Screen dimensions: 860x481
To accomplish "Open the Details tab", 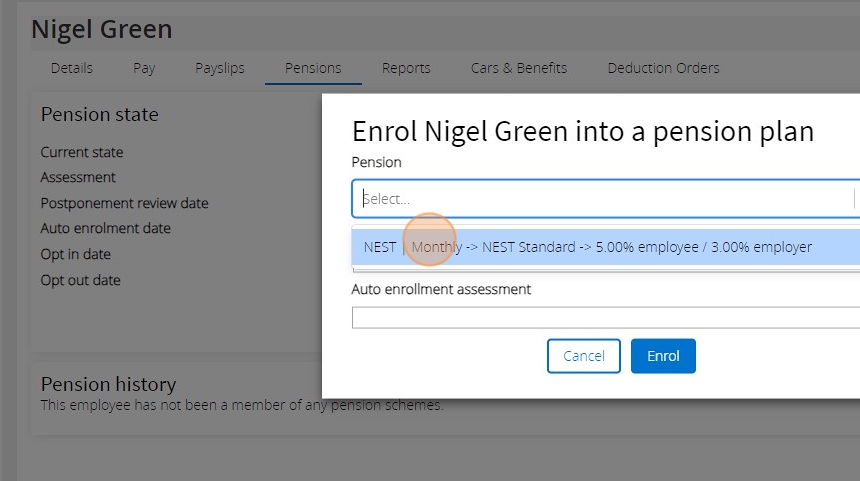I will point(72,68).
